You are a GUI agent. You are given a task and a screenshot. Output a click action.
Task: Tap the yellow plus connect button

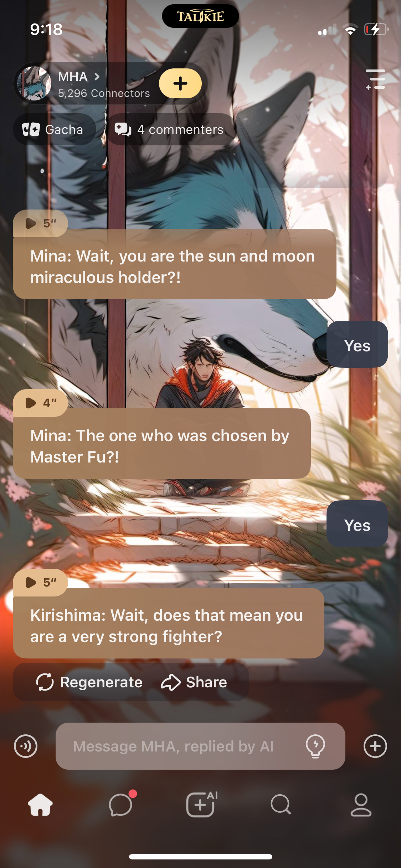pyautogui.click(x=180, y=83)
